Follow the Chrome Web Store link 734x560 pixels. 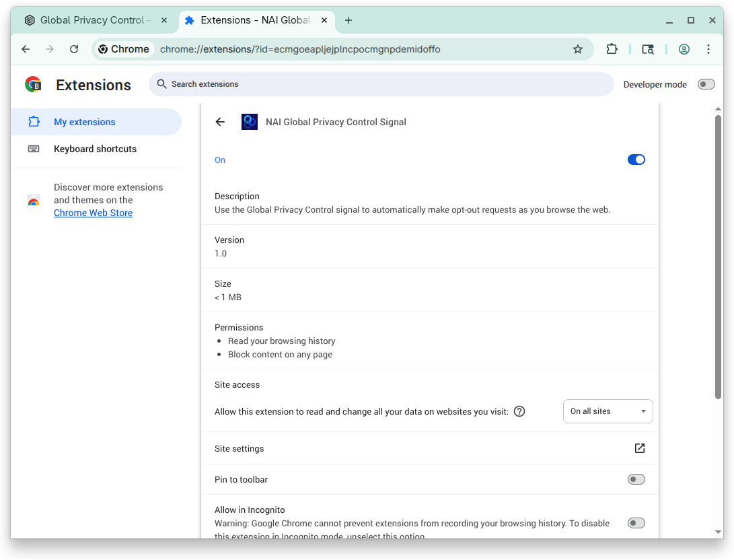[x=93, y=213]
